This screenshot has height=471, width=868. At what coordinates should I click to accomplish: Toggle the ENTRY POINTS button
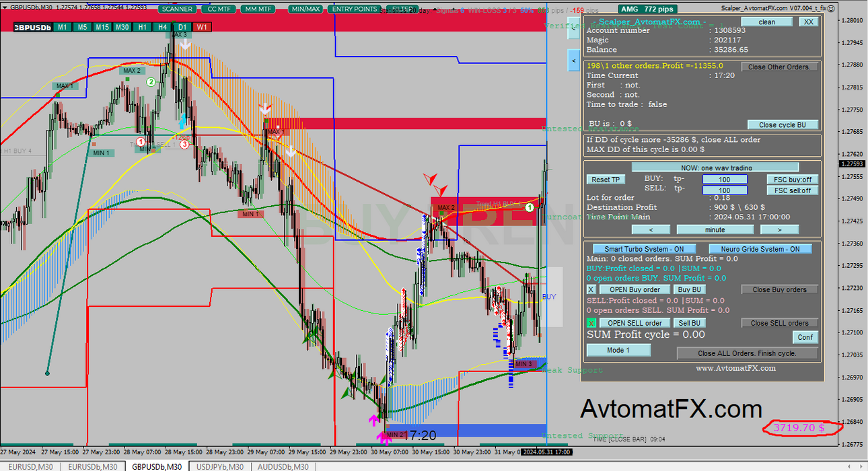[x=355, y=9]
